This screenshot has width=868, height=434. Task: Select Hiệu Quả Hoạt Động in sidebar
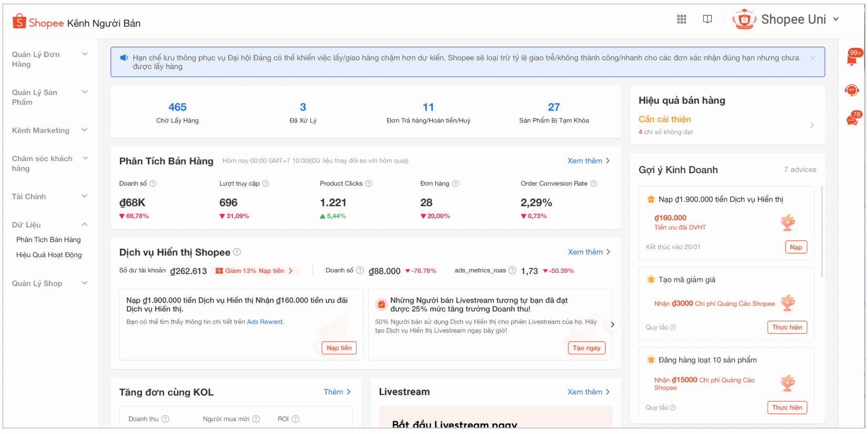[49, 255]
